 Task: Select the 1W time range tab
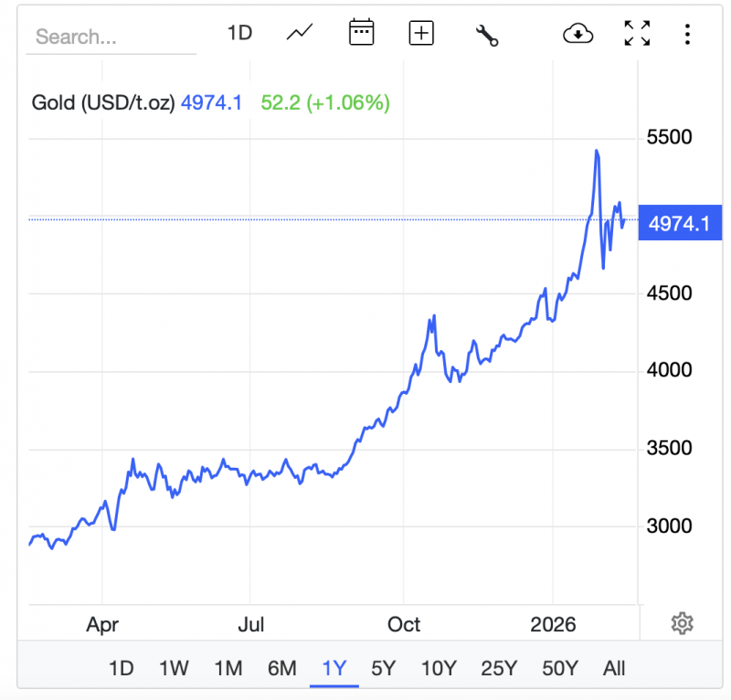coord(174,668)
